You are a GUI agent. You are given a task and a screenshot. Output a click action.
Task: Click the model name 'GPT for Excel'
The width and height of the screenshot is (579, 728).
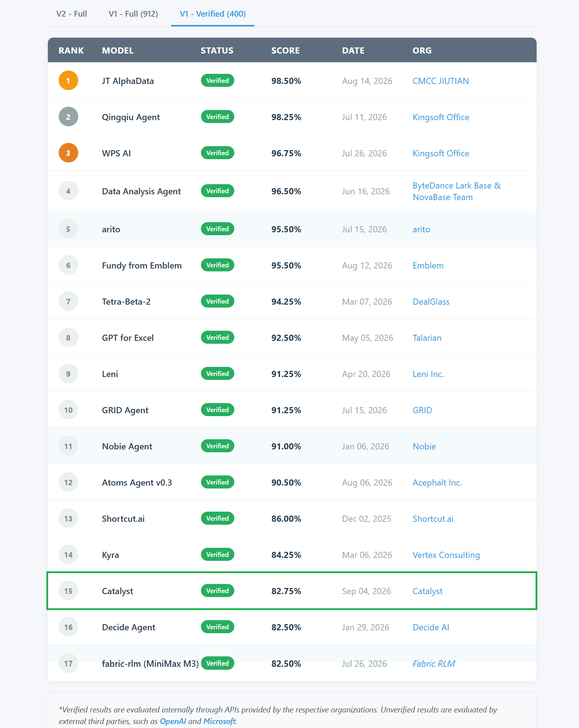click(x=128, y=338)
